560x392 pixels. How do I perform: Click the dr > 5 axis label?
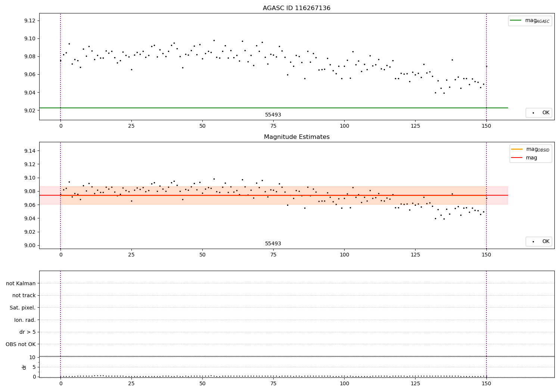point(28,332)
